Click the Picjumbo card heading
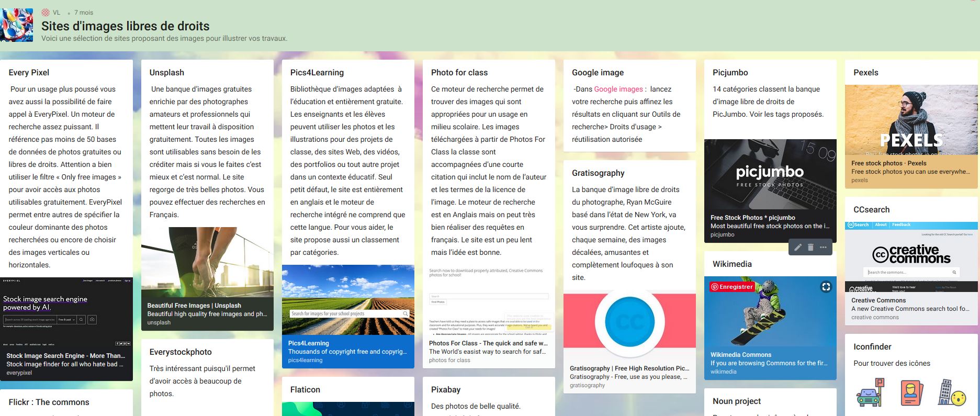Image resolution: width=980 pixels, height=416 pixels. click(x=730, y=73)
